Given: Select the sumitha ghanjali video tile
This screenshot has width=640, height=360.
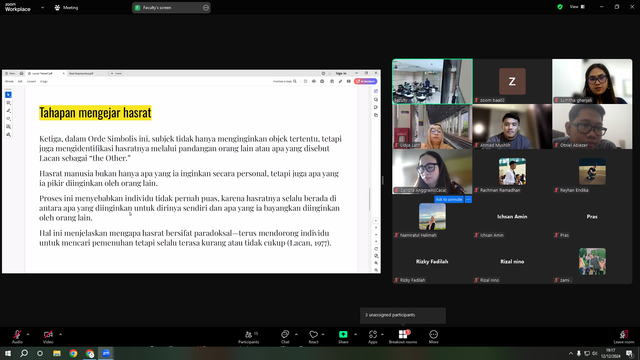Looking at the screenshot, I should 592,81.
